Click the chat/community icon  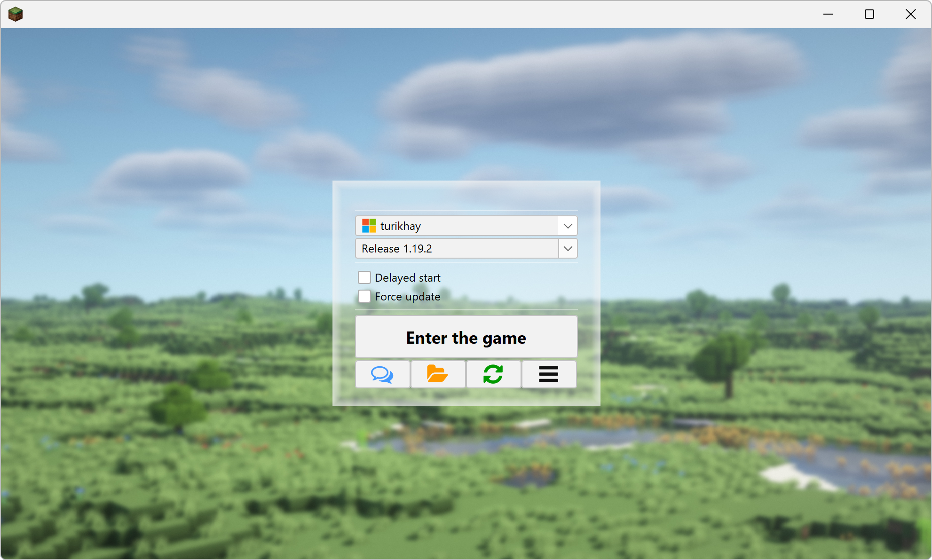pyautogui.click(x=382, y=374)
